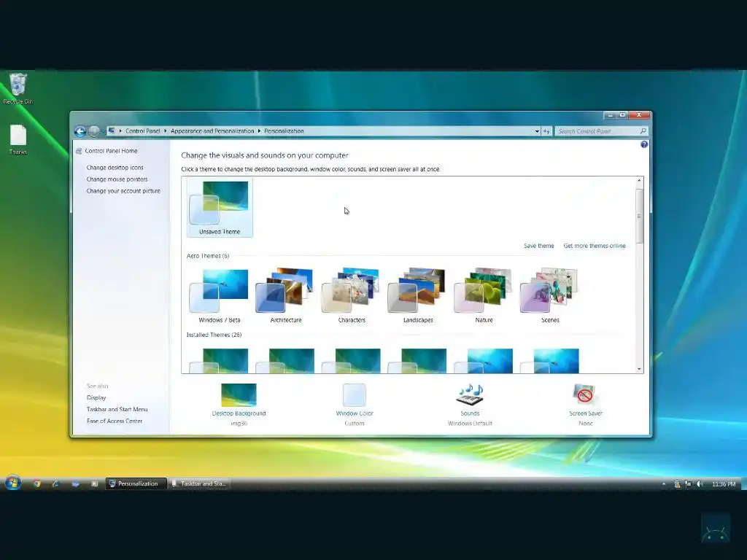
Task: Click the search magnifier icon
Action: (x=643, y=131)
